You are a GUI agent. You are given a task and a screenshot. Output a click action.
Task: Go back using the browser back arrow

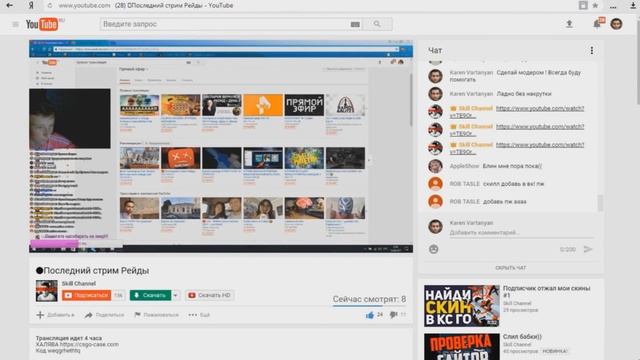pos(9,5)
